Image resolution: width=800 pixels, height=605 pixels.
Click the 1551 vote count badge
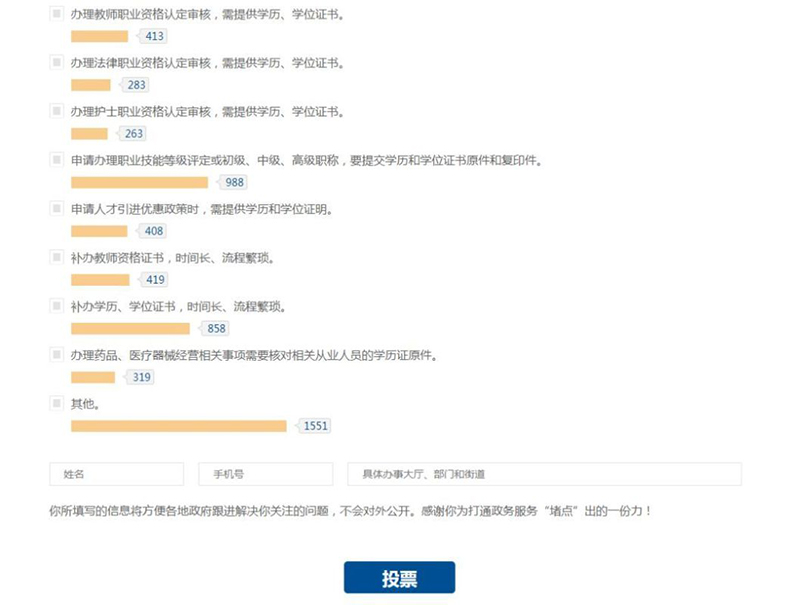pos(315,426)
